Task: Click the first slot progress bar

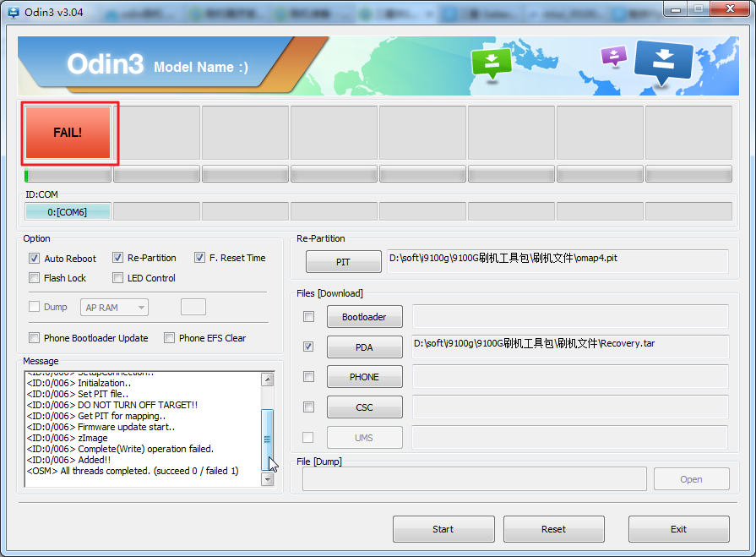Action: pos(68,174)
